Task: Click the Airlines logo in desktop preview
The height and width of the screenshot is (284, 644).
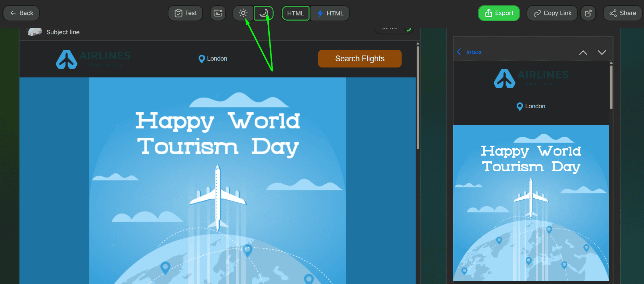Action: [93, 59]
